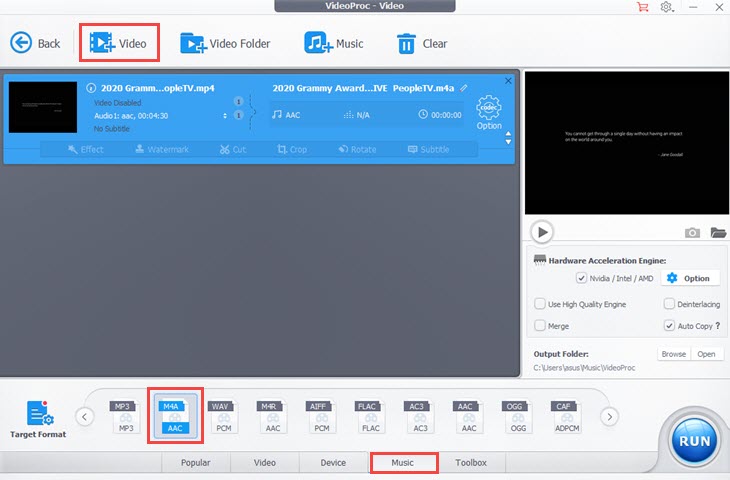Open Target Format settings
This screenshot has width=730, height=480.
tap(38, 419)
